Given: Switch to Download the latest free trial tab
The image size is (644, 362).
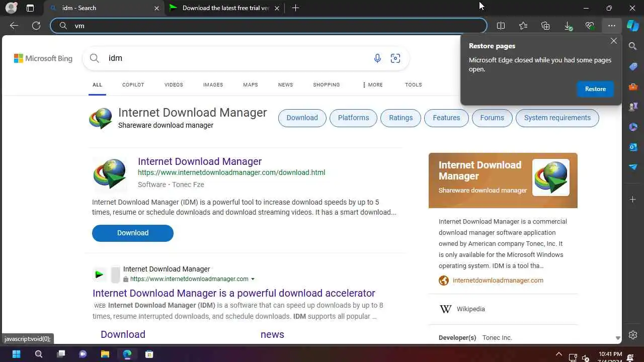Looking at the screenshot, I should click(x=225, y=8).
